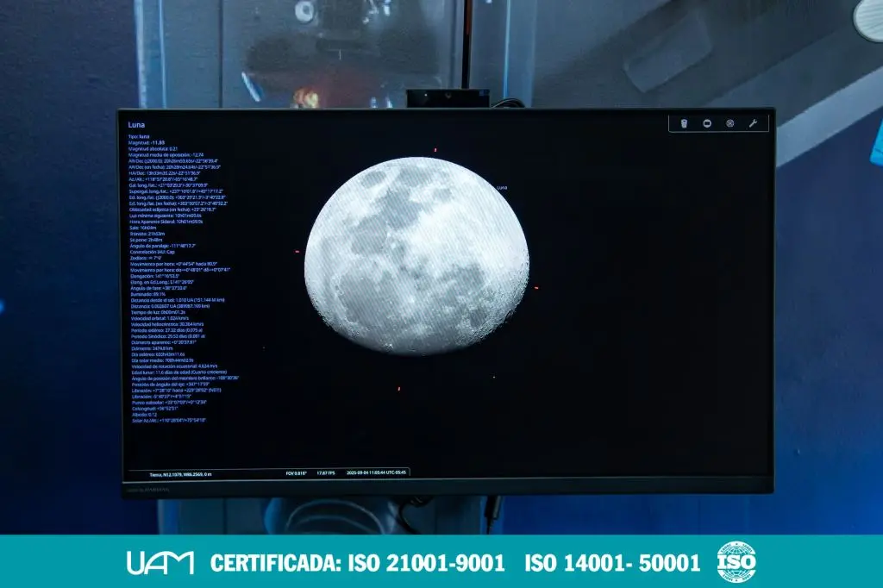This screenshot has height=588, width=883.
Task: Click the 'Magnitud: -11.88' info line
Action: tap(147, 143)
